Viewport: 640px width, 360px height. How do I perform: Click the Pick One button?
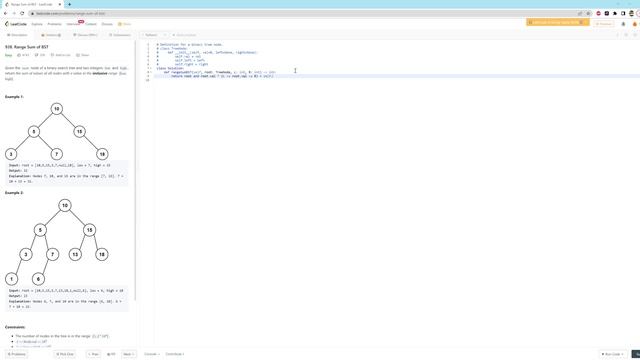(64, 354)
